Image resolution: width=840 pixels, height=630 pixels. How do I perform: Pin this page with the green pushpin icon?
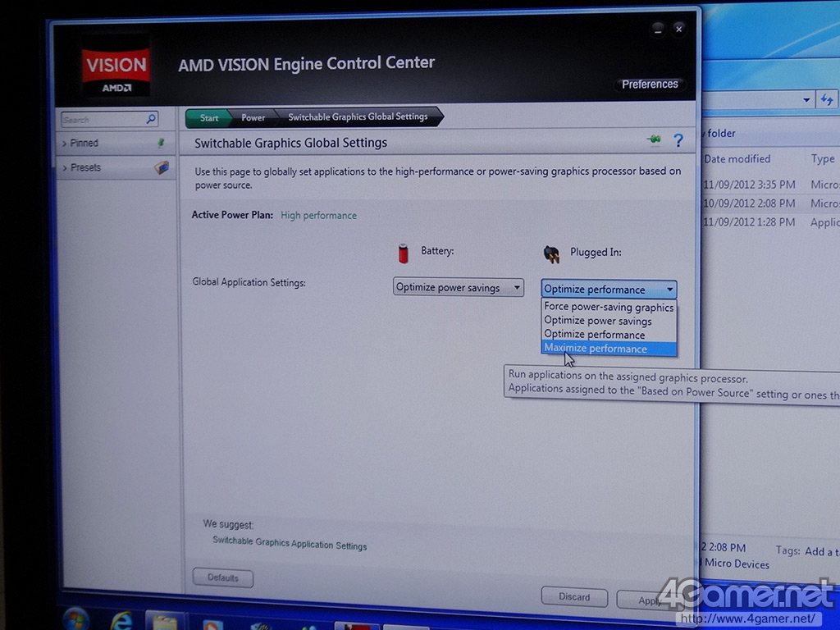point(654,139)
